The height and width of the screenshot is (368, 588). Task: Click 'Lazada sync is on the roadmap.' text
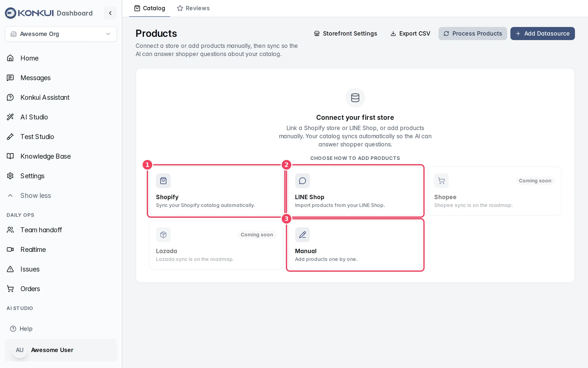point(195,259)
